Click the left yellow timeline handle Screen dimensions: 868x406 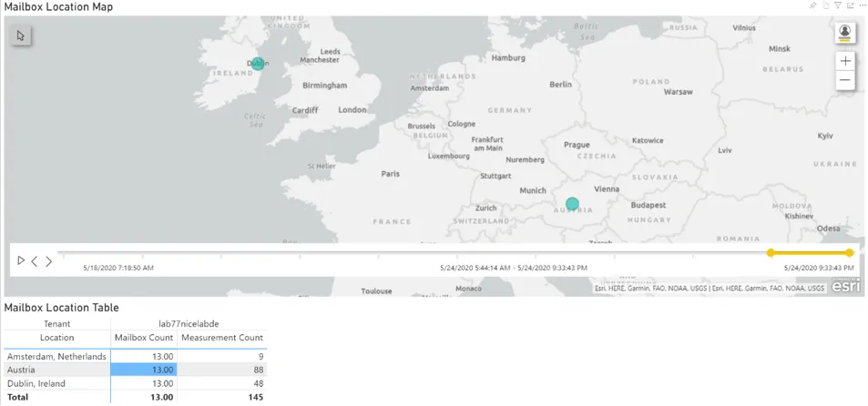click(771, 253)
